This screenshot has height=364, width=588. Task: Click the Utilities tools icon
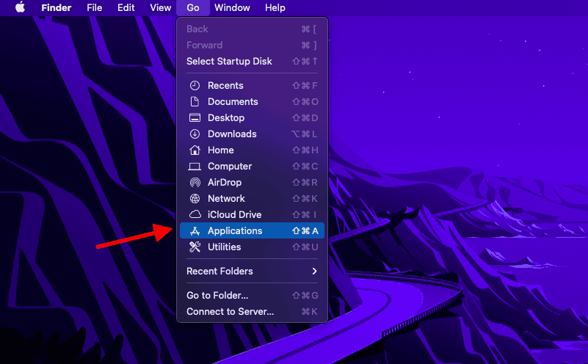(195, 247)
